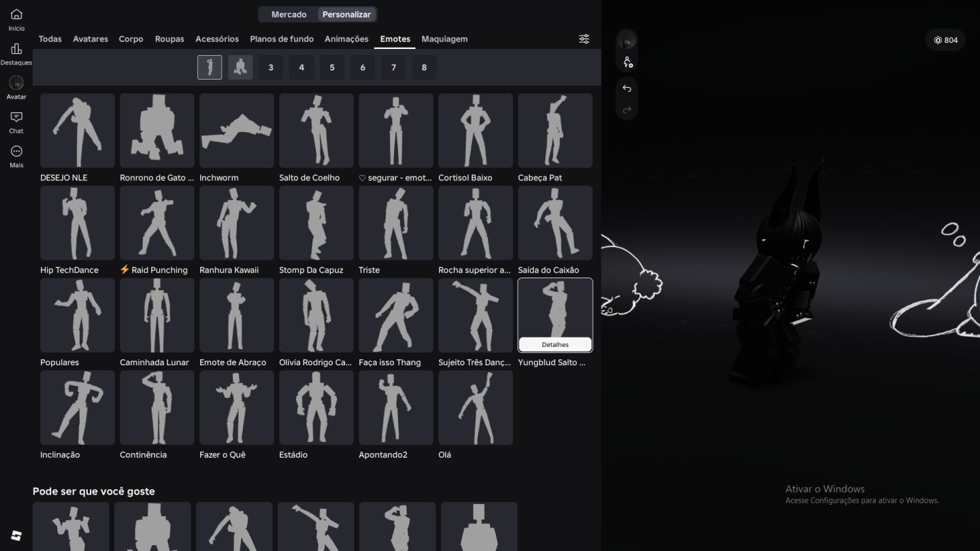Select the Inchworm emote
Screen dimensions: 980x551
237,131
